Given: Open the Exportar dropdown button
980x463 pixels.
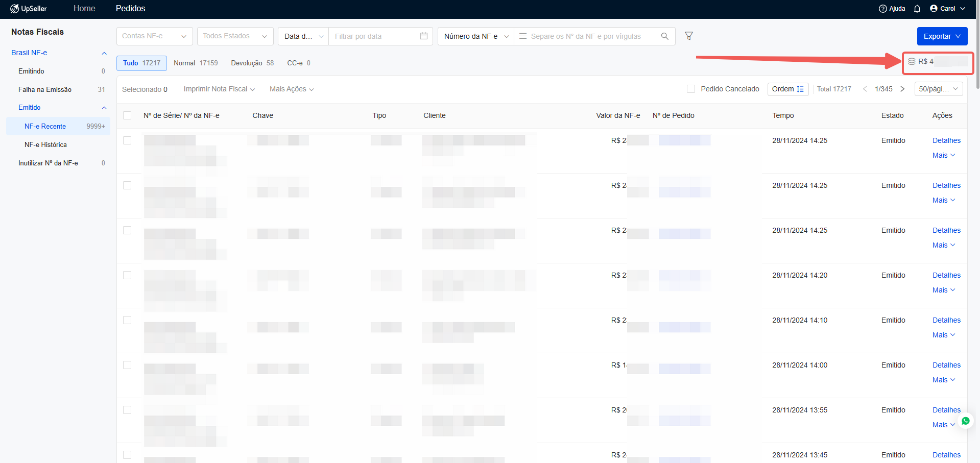Looking at the screenshot, I should click(942, 36).
